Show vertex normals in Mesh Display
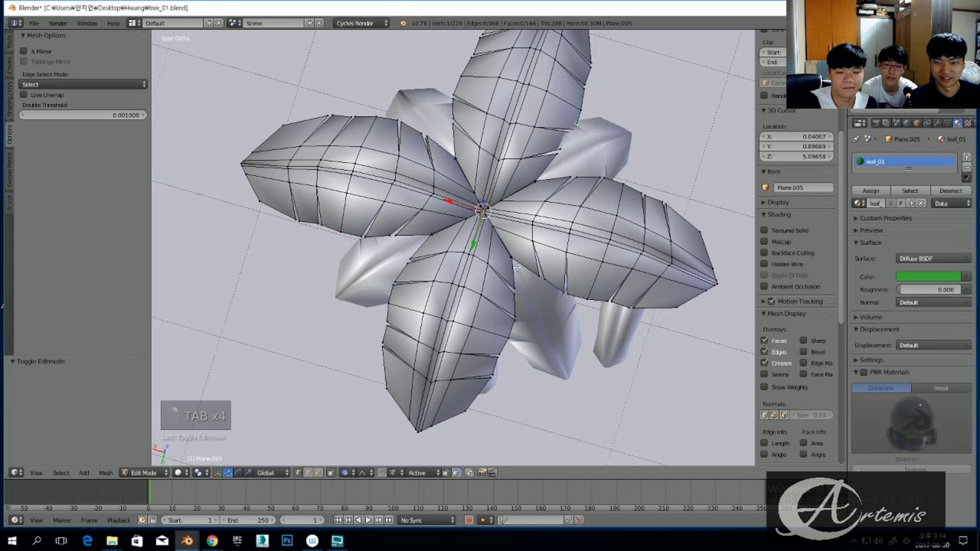Viewport: 980px width, 551px height. (x=764, y=415)
